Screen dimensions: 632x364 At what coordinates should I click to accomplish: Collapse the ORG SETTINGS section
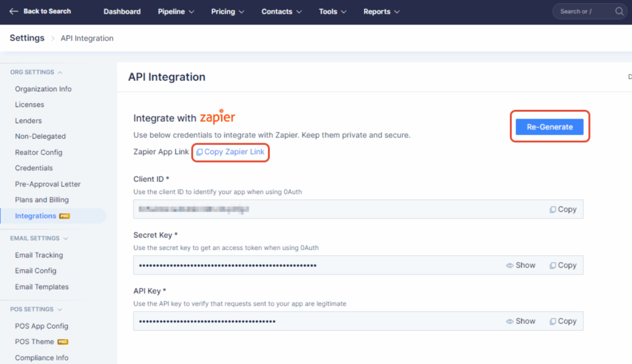pyautogui.click(x=60, y=73)
